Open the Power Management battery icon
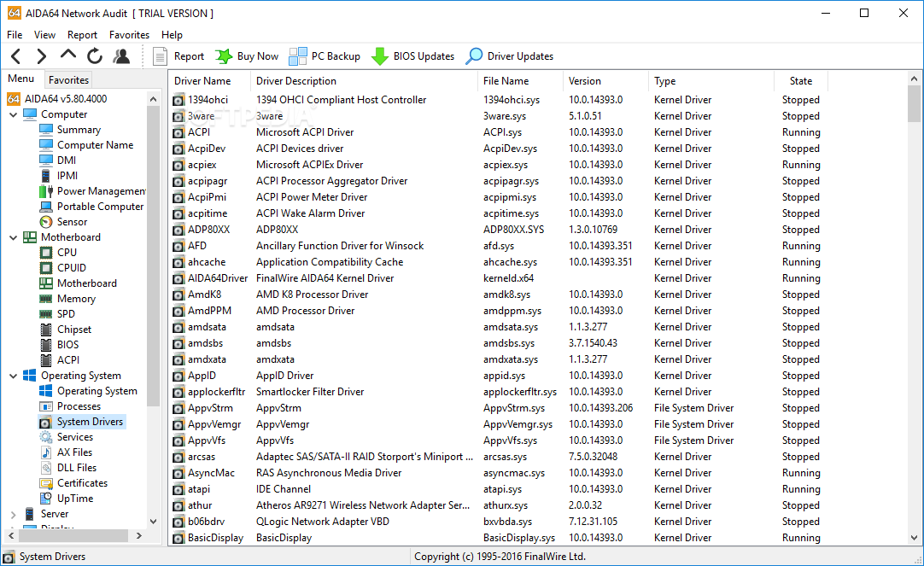The image size is (924, 566). [46, 191]
